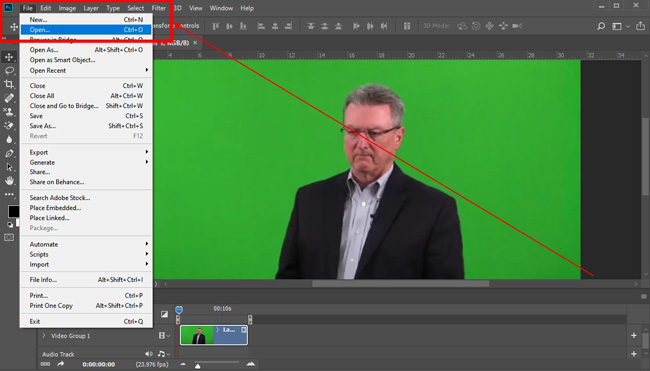Choose New... from the File menu
Viewport: 650px width, 371px height.
click(x=86, y=19)
